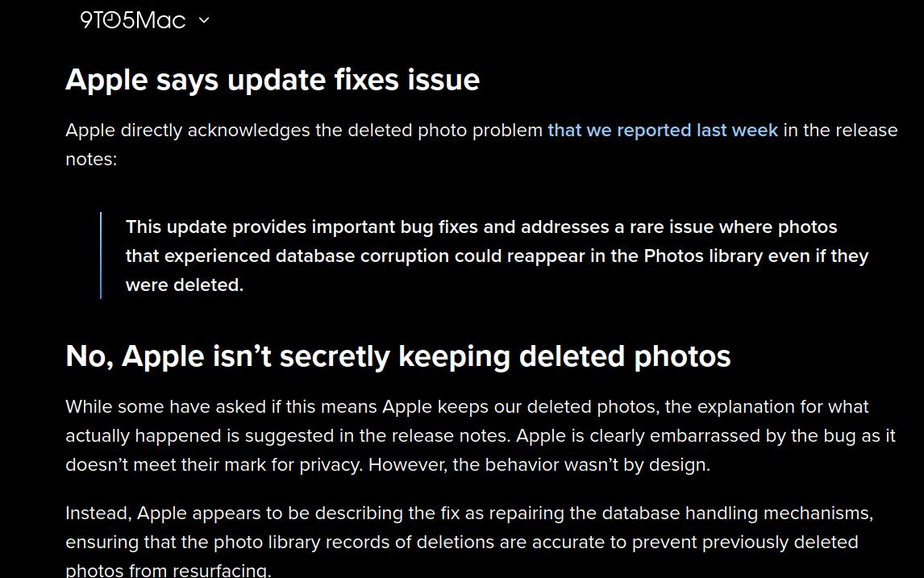Image resolution: width=924 pixels, height=578 pixels.
Task: Click the word 'notes:' before the blockquote
Action: pyautogui.click(x=91, y=159)
